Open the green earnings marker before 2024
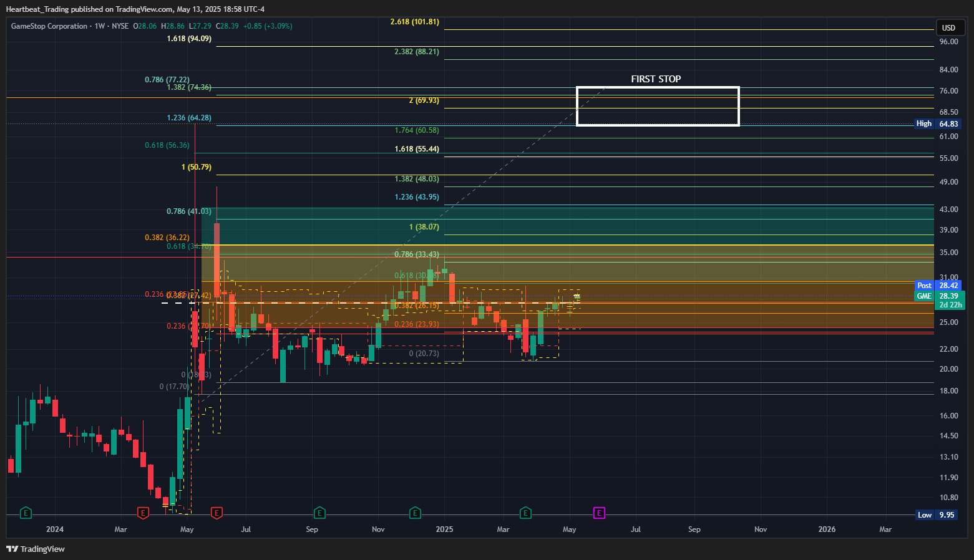 point(26,513)
